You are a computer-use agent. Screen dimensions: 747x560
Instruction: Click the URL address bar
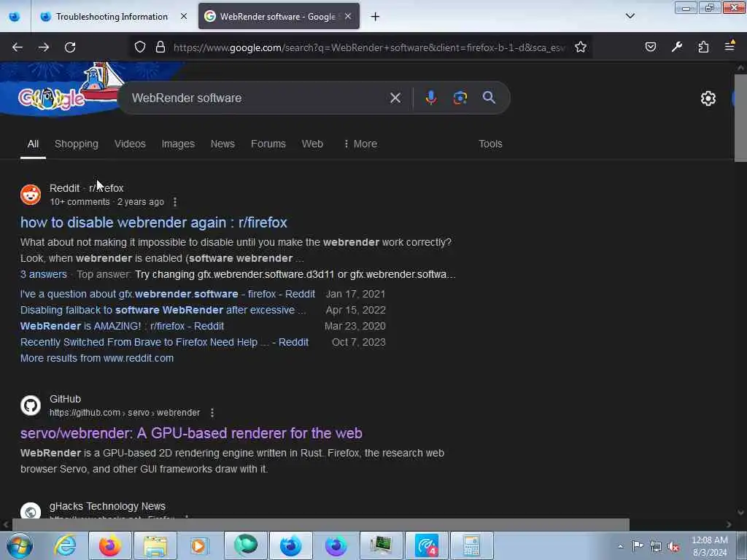click(x=369, y=47)
